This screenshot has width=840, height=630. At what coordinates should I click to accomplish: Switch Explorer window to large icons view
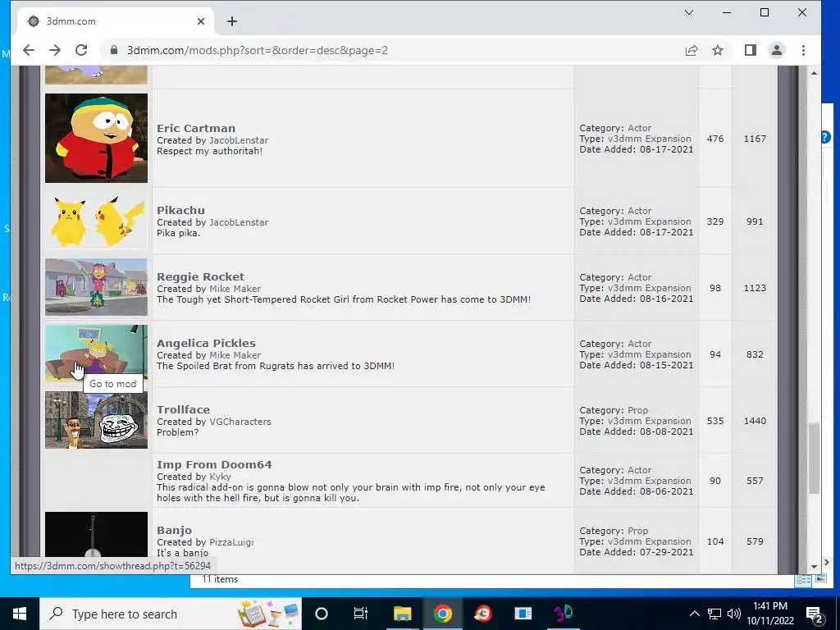click(820, 579)
